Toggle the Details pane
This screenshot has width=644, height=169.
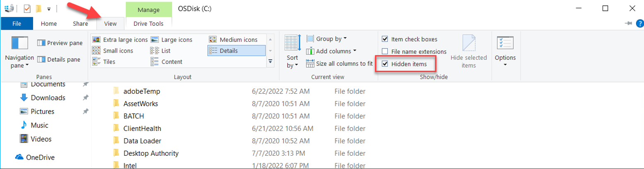(59, 59)
